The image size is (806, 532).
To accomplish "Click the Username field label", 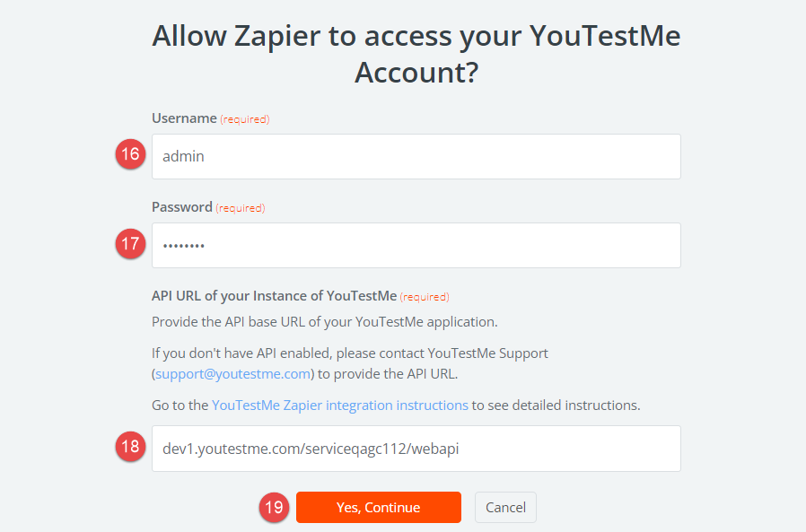I will coord(184,118).
